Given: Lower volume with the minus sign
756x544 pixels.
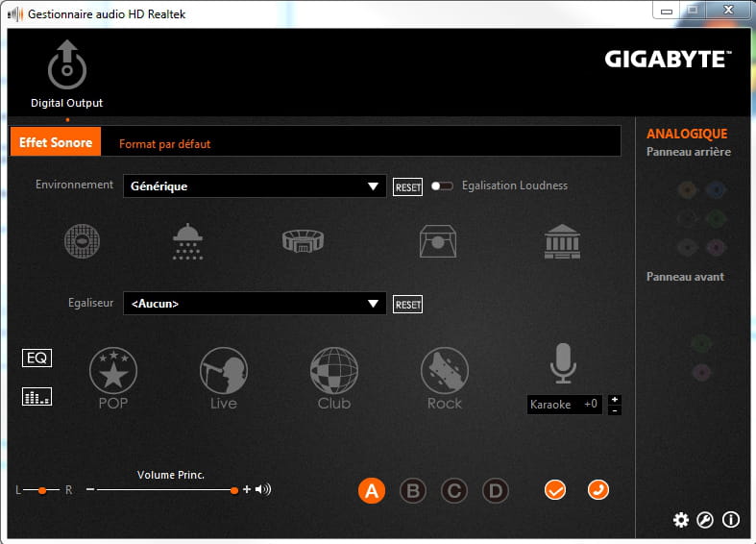Looking at the screenshot, I should click(x=90, y=489).
